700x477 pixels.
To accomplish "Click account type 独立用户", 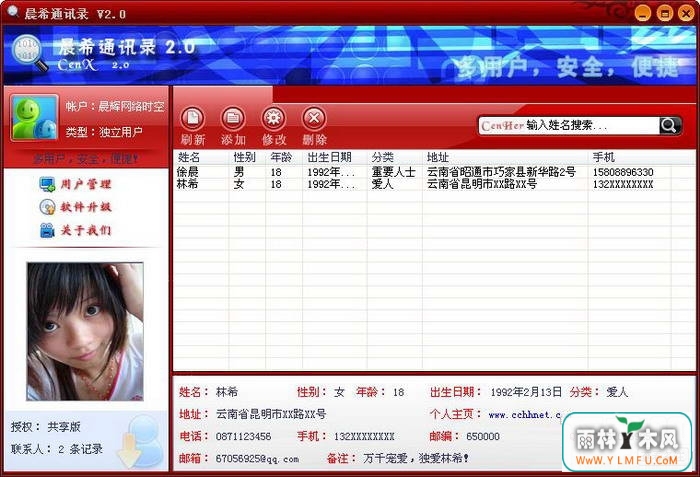I will click(x=121, y=132).
